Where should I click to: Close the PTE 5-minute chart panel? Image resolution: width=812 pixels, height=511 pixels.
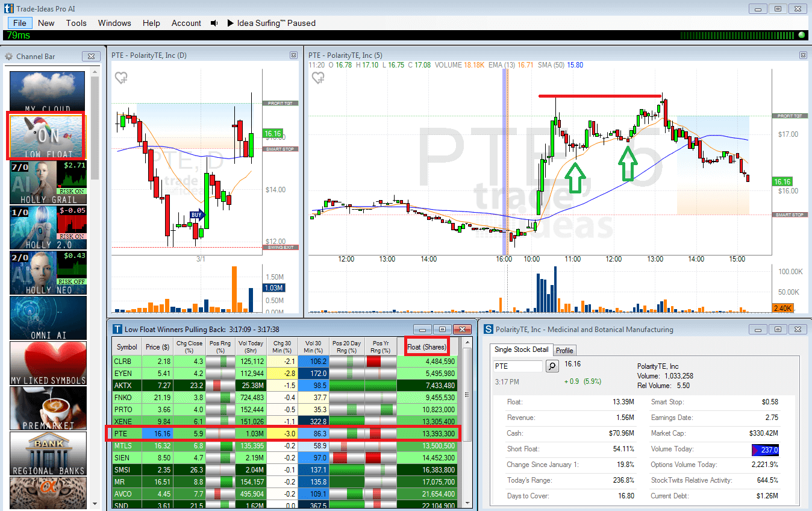pyautogui.click(x=803, y=55)
